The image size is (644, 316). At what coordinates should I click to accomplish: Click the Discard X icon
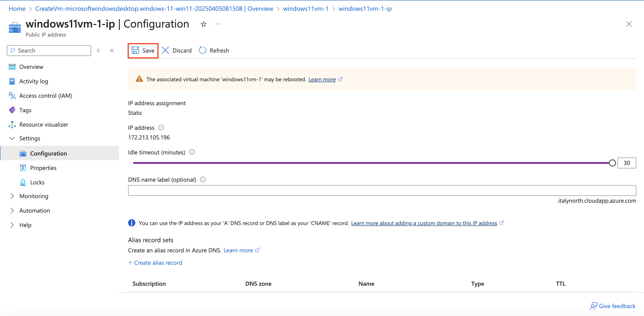pos(165,50)
